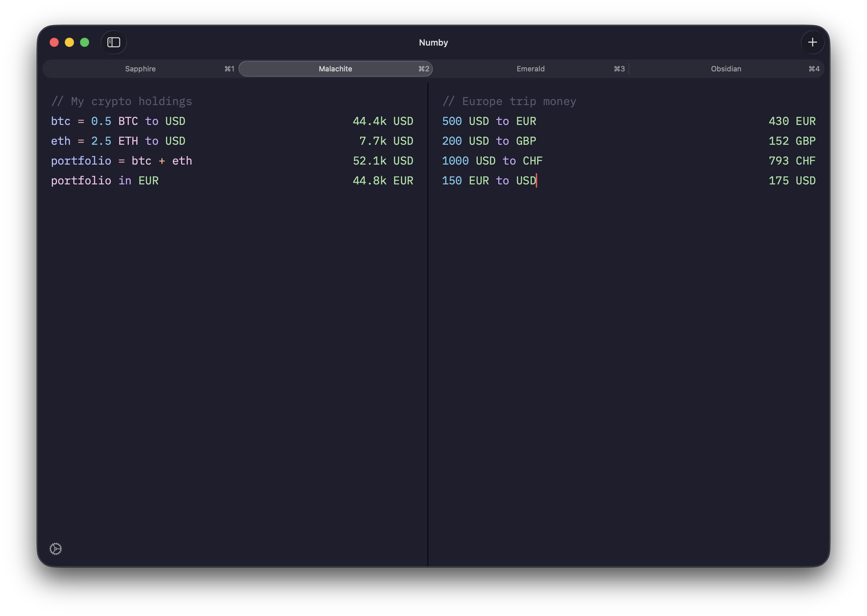
Task: Select the comment 'My crypto holdings'
Action: point(122,101)
